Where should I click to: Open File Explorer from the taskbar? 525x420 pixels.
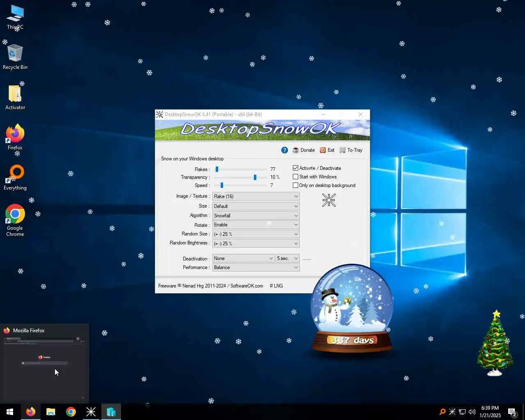[x=51, y=412]
